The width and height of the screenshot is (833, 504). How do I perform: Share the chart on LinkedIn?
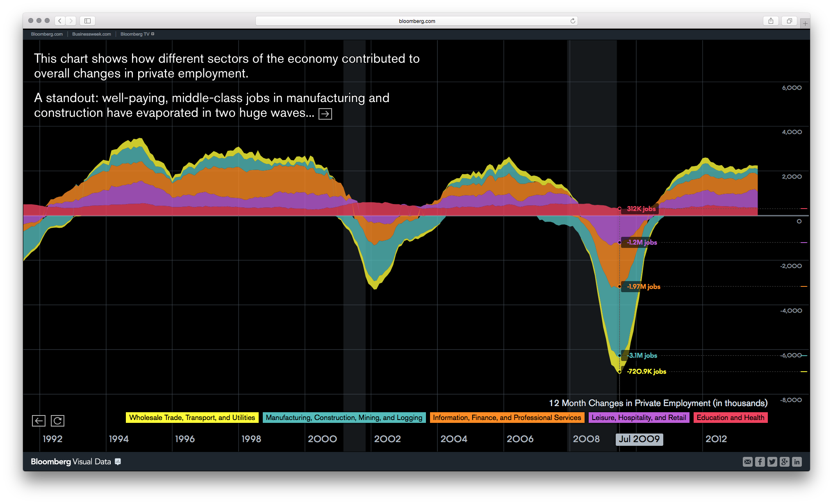pos(797,462)
